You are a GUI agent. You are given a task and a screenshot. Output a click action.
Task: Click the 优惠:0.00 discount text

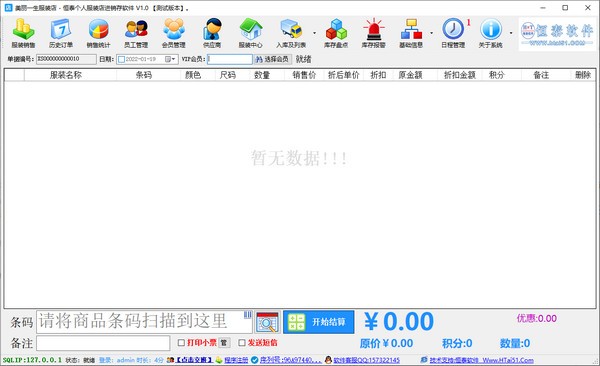pos(536,318)
